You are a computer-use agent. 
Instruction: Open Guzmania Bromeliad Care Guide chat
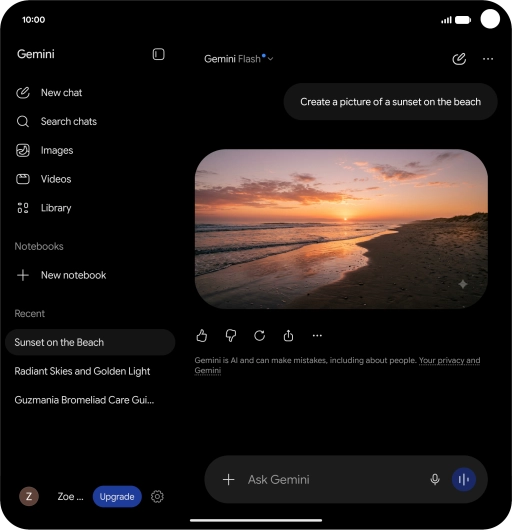84,400
